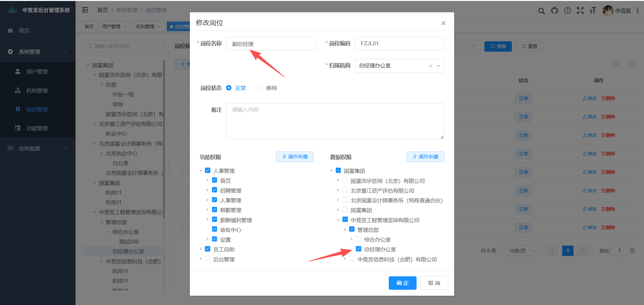Open the help question-mark icon
Image resolution: width=644 pixels, height=305 pixels.
point(568,11)
